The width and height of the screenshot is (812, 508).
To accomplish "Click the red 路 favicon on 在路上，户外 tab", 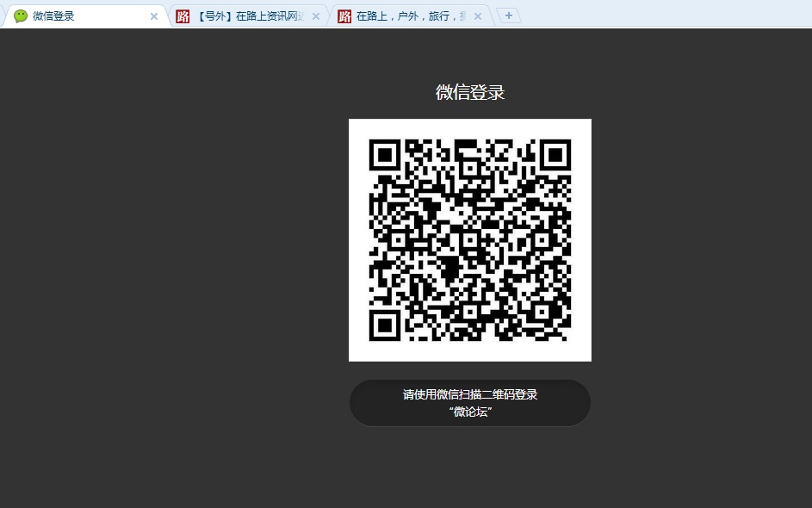I will coord(345,16).
